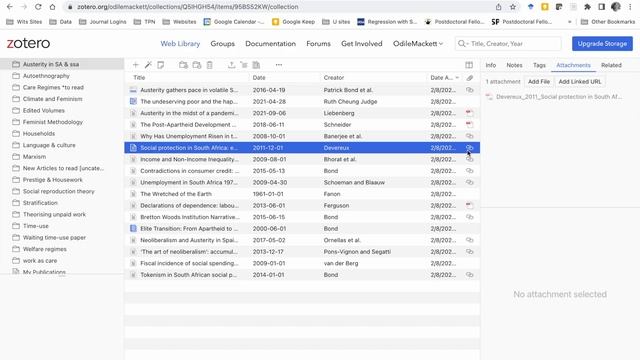Click the Creator column header
Viewport: 640px width, 360px height.
click(x=334, y=78)
